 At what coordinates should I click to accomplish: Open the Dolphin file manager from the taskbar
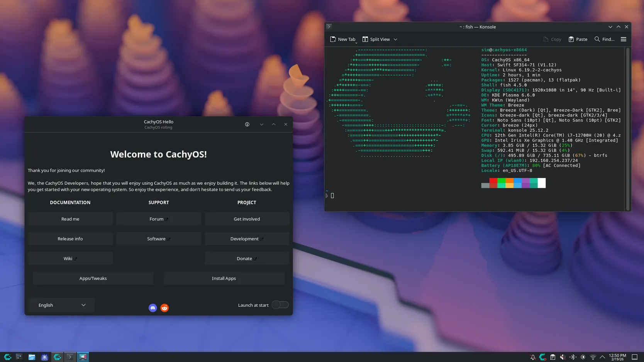32,357
